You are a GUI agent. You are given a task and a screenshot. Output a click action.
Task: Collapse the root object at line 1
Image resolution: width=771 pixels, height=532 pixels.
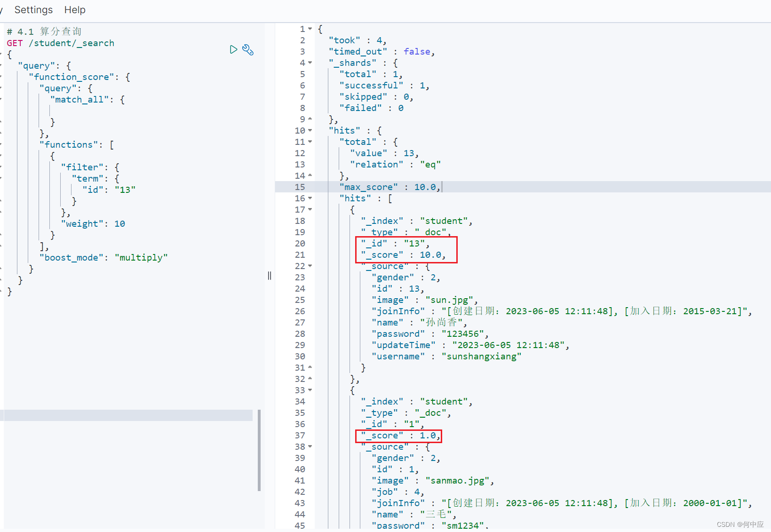[x=310, y=29]
